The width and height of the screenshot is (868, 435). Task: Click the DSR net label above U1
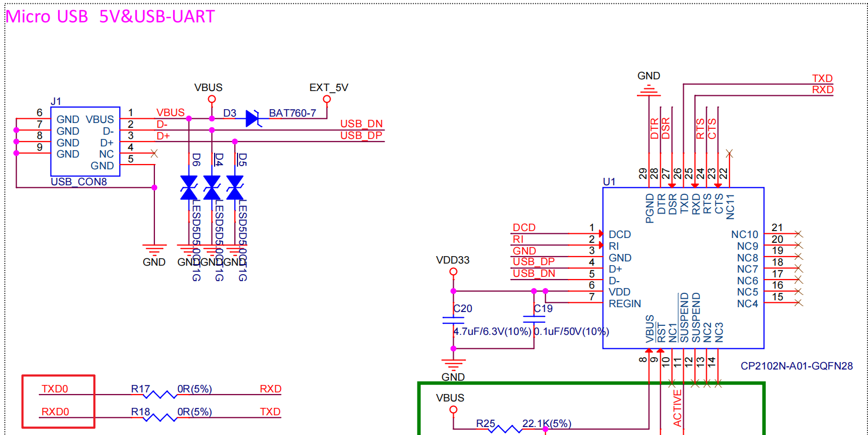point(666,128)
